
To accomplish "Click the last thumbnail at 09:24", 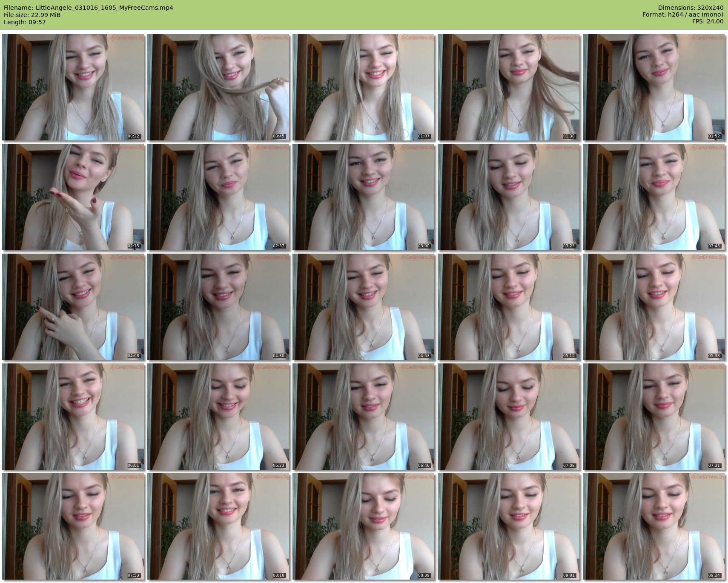I will click(654, 526).
